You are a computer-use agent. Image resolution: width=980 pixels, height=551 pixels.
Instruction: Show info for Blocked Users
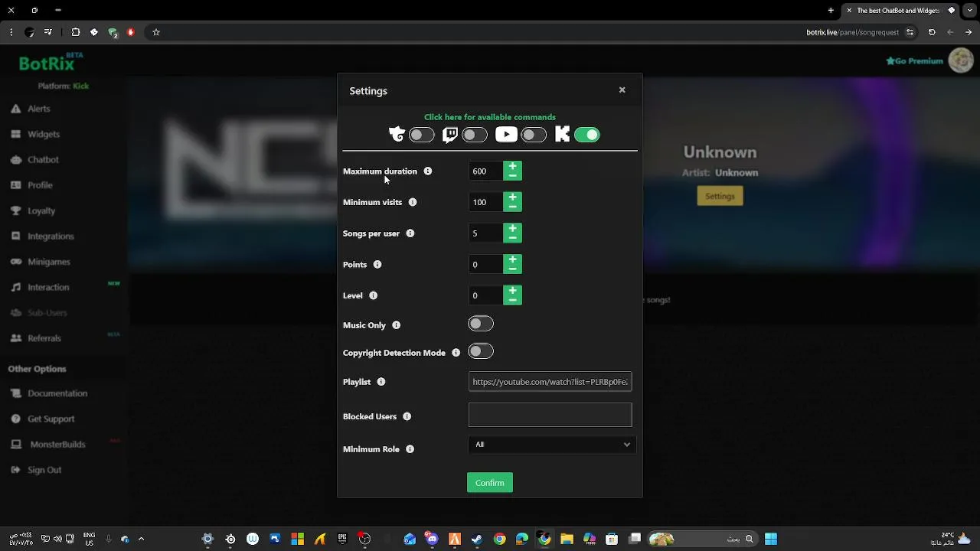pyautogui.click(x=407, y=416)
